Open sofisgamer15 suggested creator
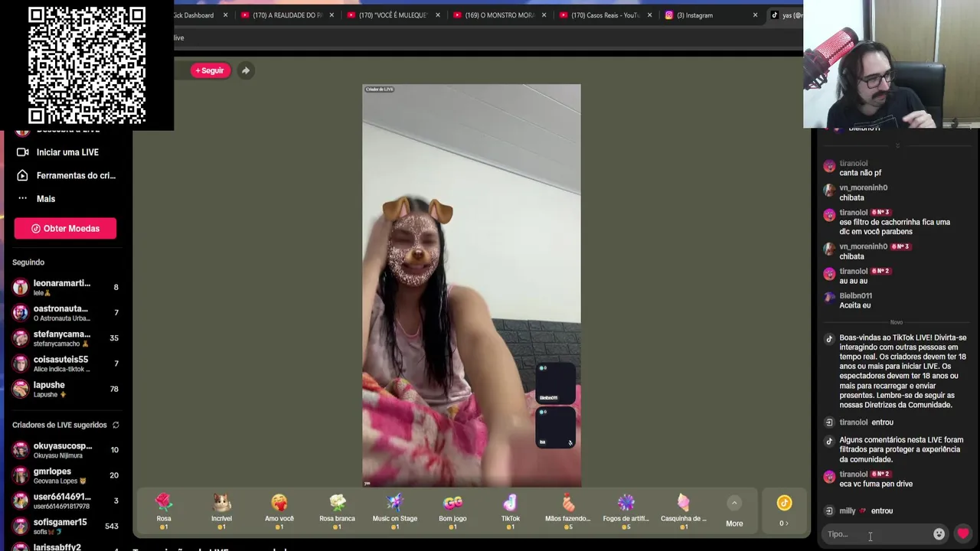 (x=66, y=526)
